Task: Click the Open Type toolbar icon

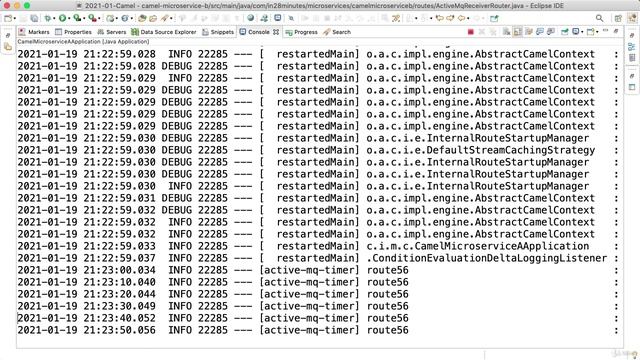Action: (142, 18)
